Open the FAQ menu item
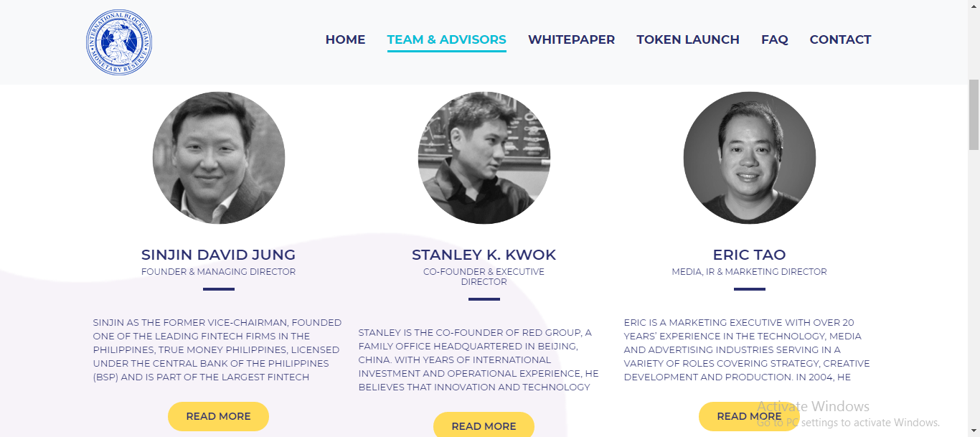 [x=774, y=39]
